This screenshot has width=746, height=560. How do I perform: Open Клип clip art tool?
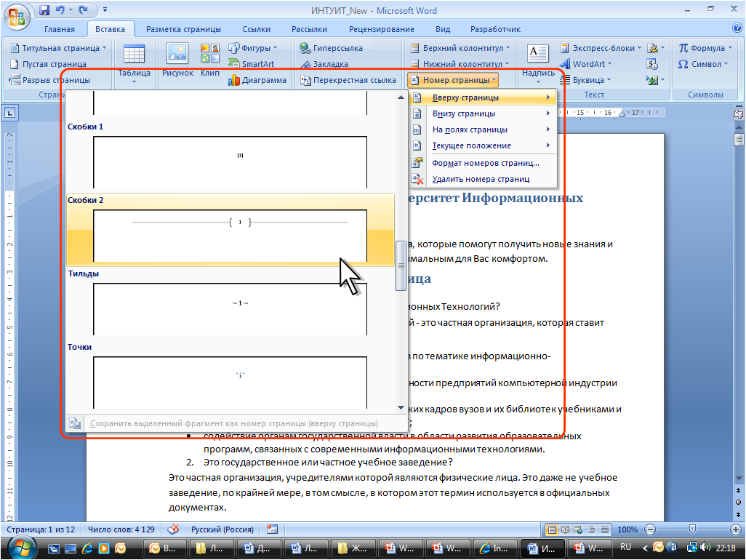[210, 60]
